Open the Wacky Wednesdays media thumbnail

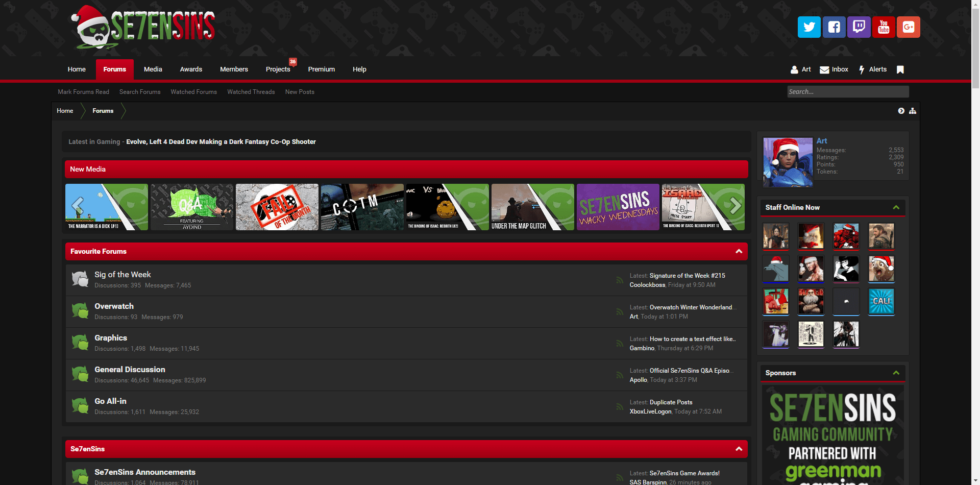tap(618, 207)
